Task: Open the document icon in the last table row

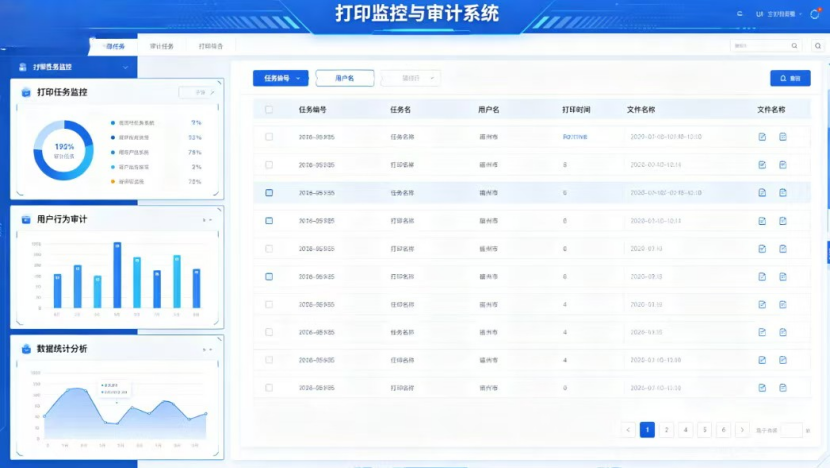Action: (783, 388)
